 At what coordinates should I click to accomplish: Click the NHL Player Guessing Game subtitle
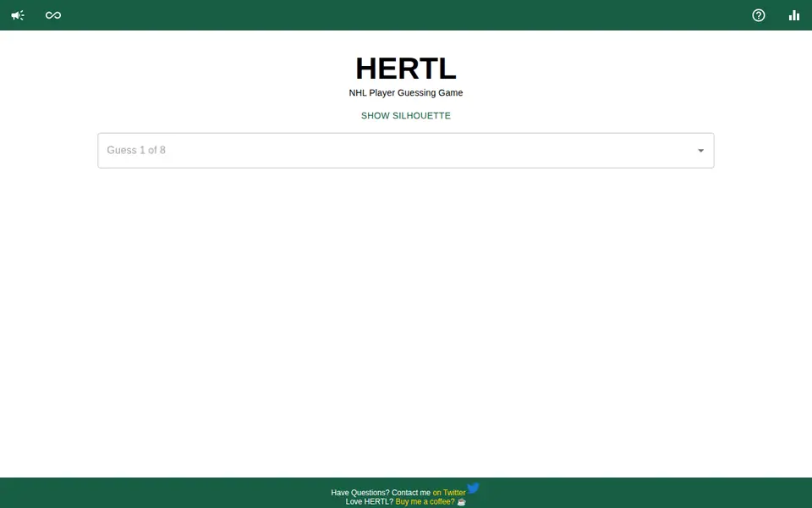tap(405, 93)
